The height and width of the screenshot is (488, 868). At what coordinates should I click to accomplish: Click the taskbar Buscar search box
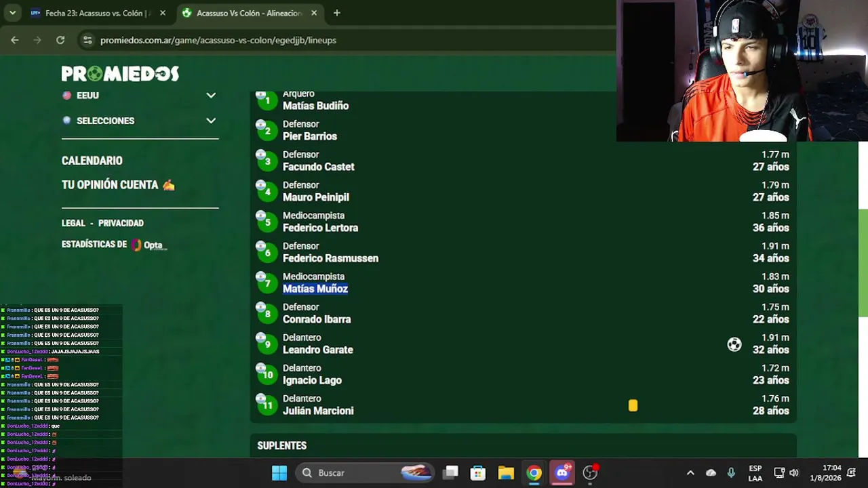coord(366,473)
